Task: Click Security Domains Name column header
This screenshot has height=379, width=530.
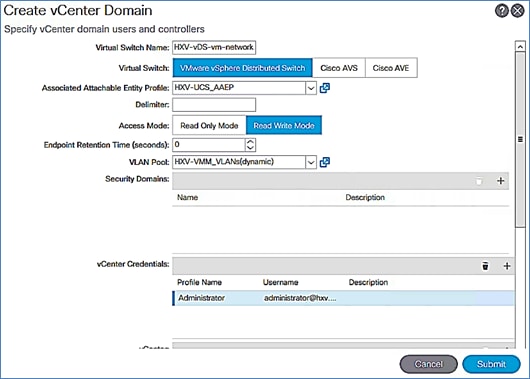Action: 188,197
